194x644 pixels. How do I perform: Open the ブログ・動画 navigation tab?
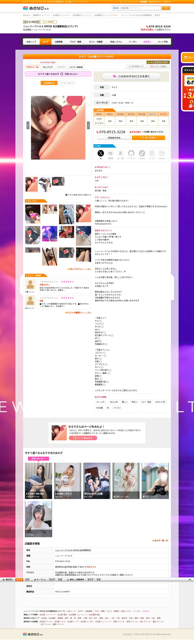76,42
